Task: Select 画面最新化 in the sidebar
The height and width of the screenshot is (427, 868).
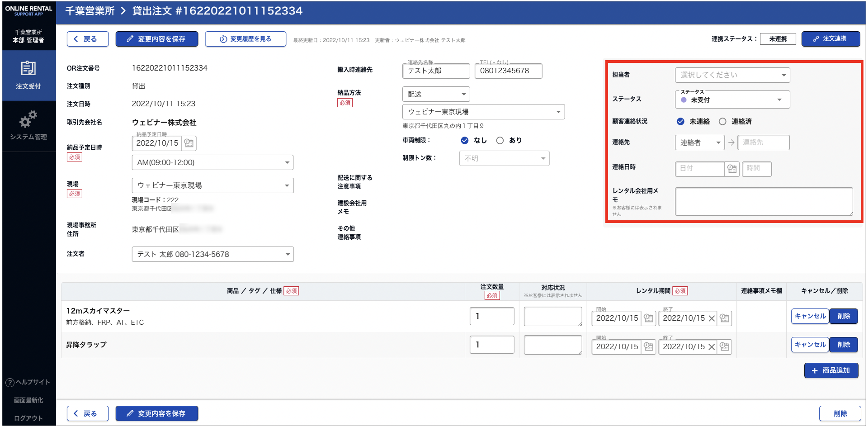Action: pyautogui.click(x=28, y=400)
